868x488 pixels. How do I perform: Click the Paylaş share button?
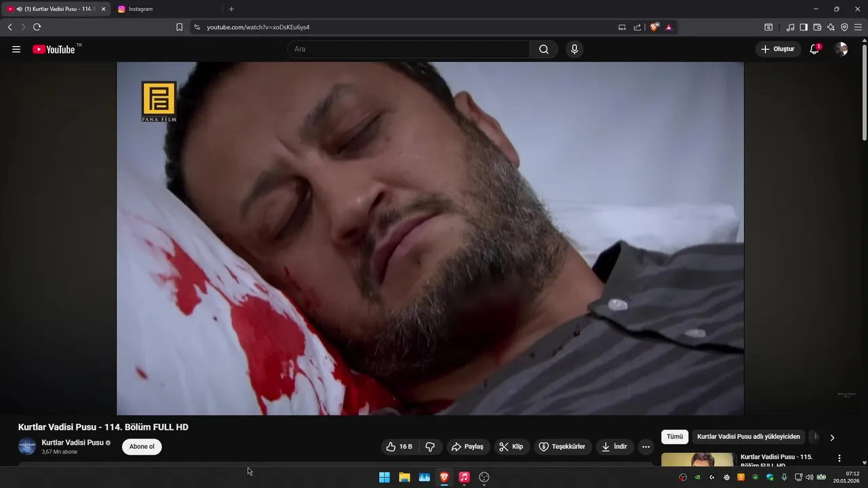pos(467,447)
